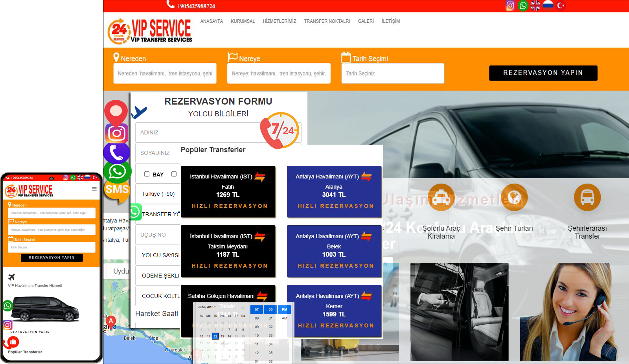Focus the Tarih Seçiniz date input
629x364 pixels.
click(393, 74)
